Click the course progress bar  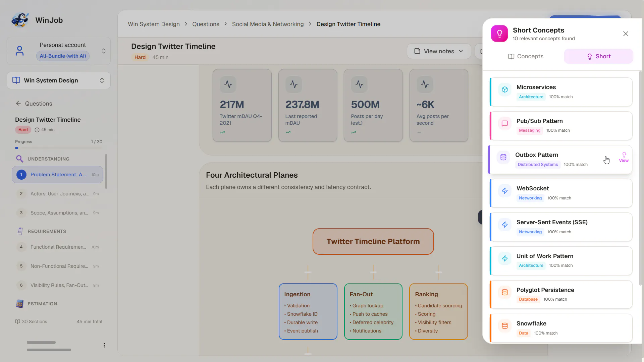(59, 148)
